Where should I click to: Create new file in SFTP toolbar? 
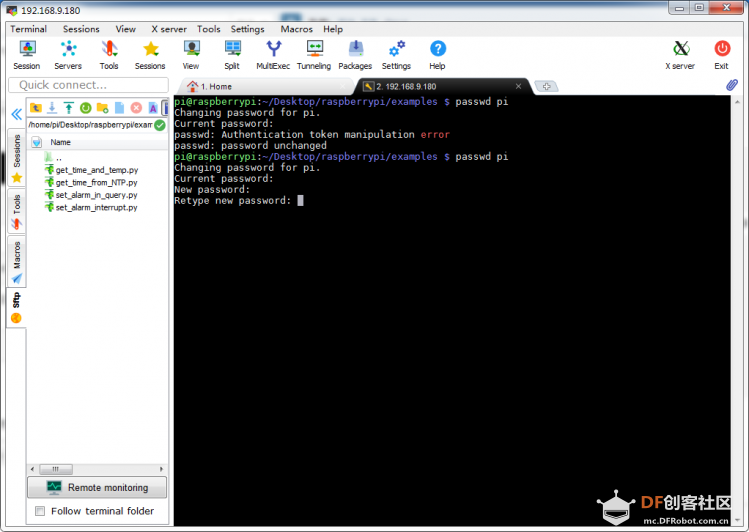click(x=119, y=108)
